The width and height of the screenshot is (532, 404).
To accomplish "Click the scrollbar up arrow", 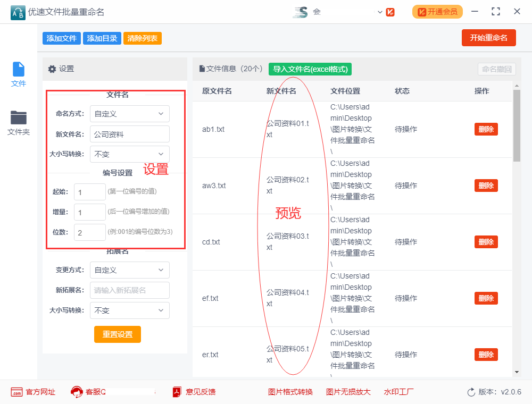I will pyautogui.click(x=517, y=86).
